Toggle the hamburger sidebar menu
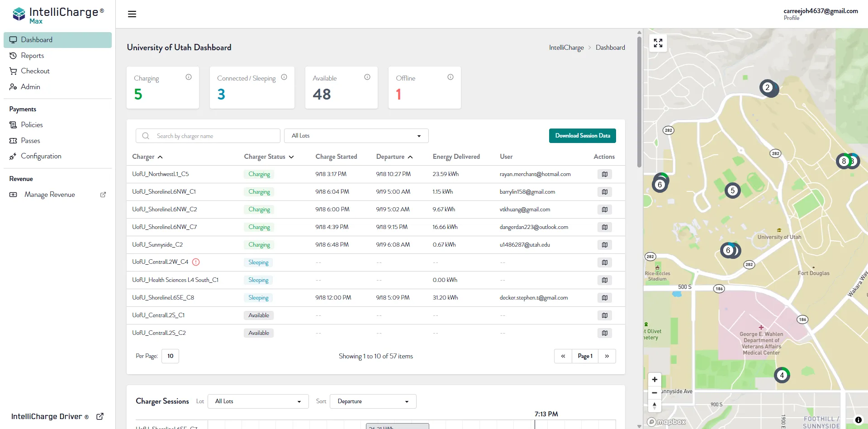 132,14
